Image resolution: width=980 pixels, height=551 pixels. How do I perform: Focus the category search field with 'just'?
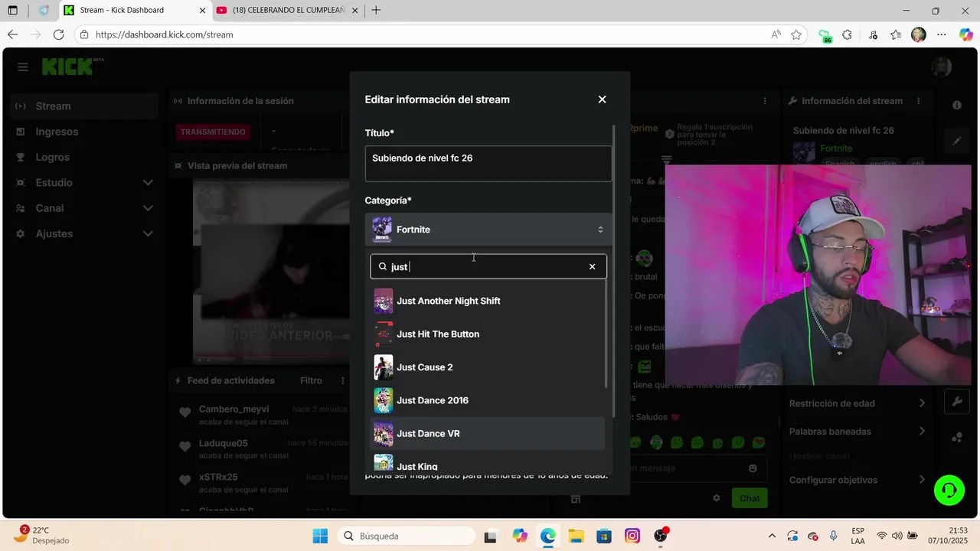tap(487, 266)
